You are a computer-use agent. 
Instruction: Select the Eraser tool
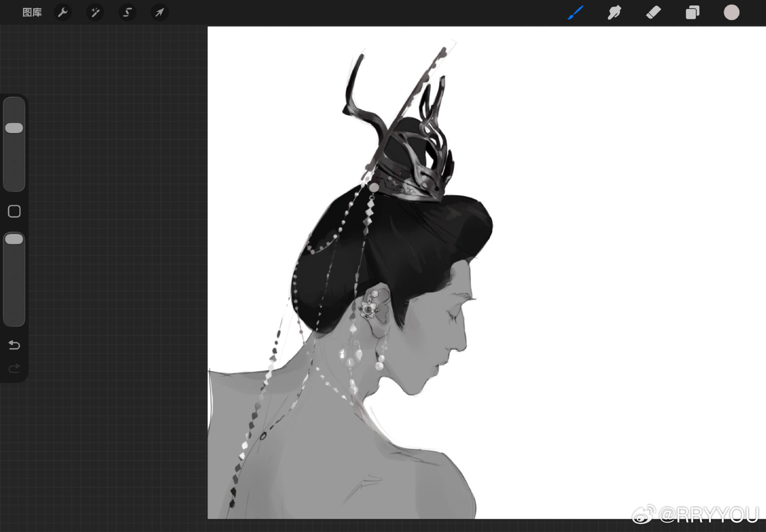pos(653,12)
